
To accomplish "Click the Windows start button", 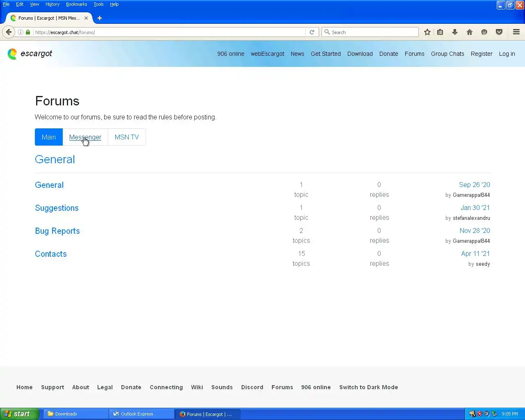I will tap(20, 414).
